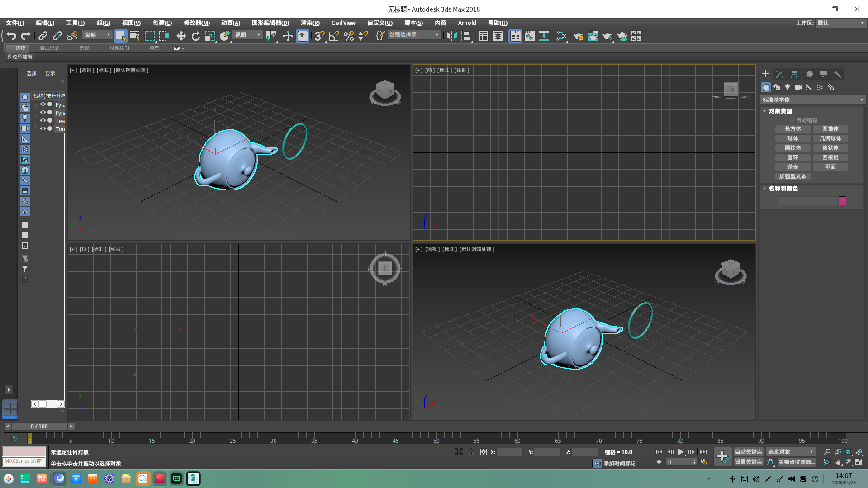This screenshot has width=868, height=488.
Task: Collapse the 对象类型 rollout
Action: (780, 111)
